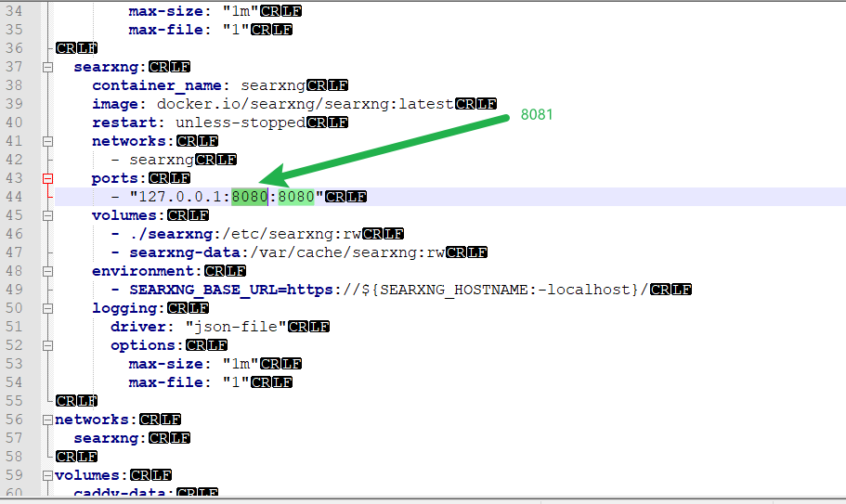Image resolution: width=846 pixels, height=504 pixels.
Task: Click the SEARXNG_HOSTNAME:-localhost placeholder
Action: pos(504,290)
